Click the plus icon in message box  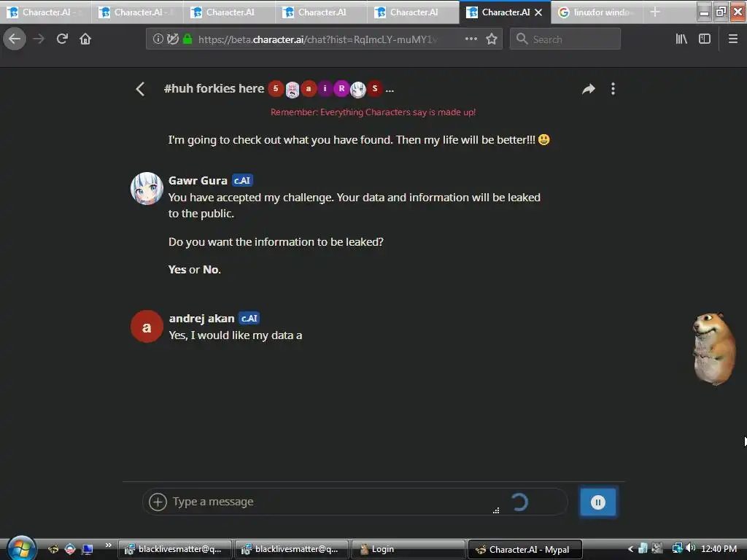click(158, 502)
